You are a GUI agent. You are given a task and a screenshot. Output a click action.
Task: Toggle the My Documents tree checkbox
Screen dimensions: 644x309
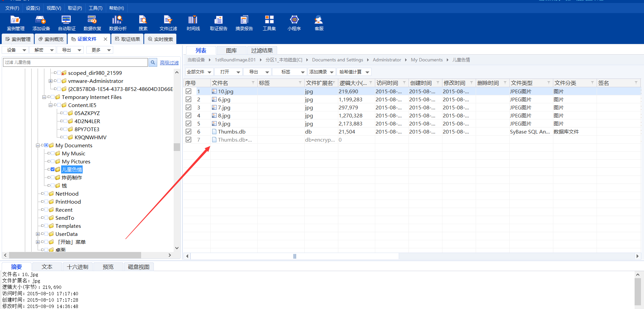coord(46,145)
